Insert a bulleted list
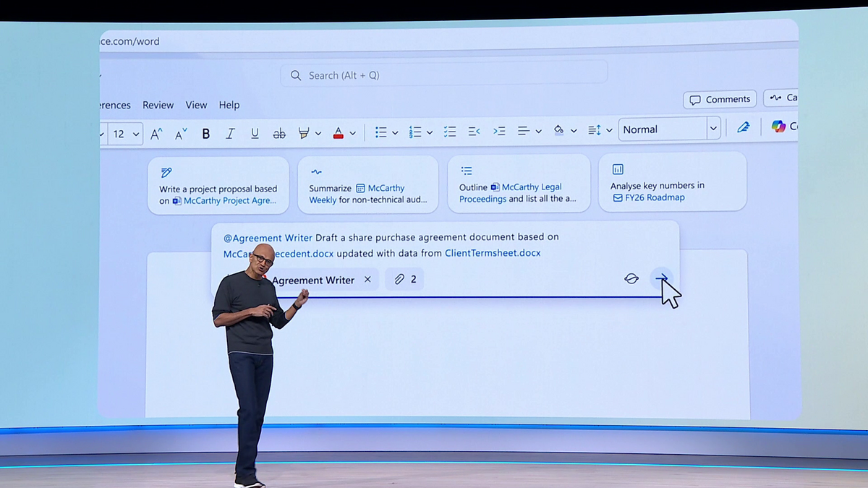This screenshot has height=488, width=868. [x=380, y=132]
